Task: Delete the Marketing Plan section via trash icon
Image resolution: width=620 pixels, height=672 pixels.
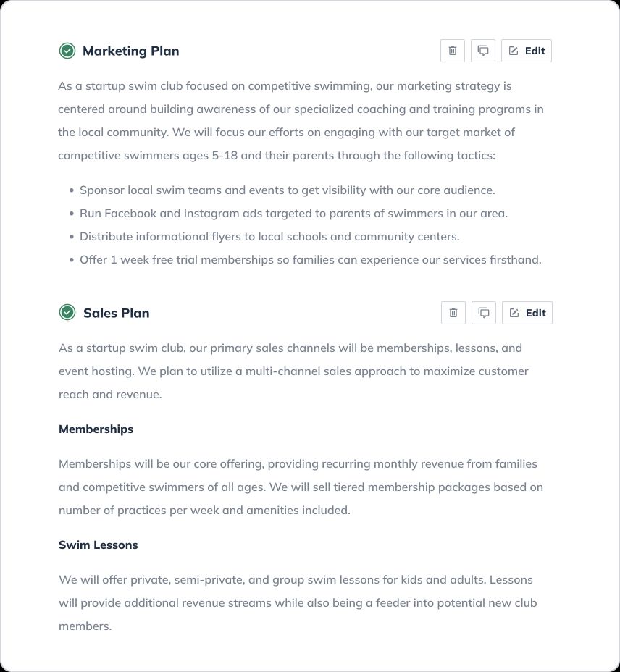Action: coord(453,51)
